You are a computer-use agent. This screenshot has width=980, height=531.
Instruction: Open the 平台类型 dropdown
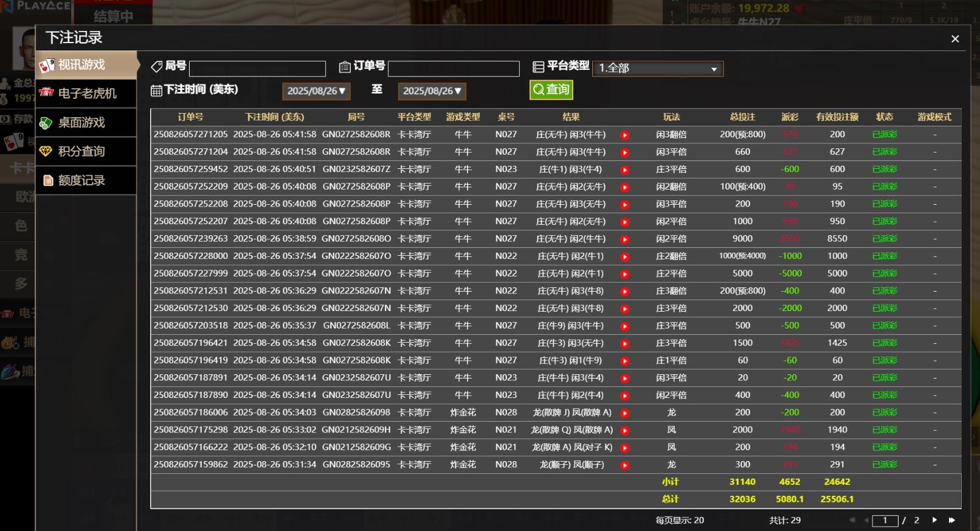658,68
